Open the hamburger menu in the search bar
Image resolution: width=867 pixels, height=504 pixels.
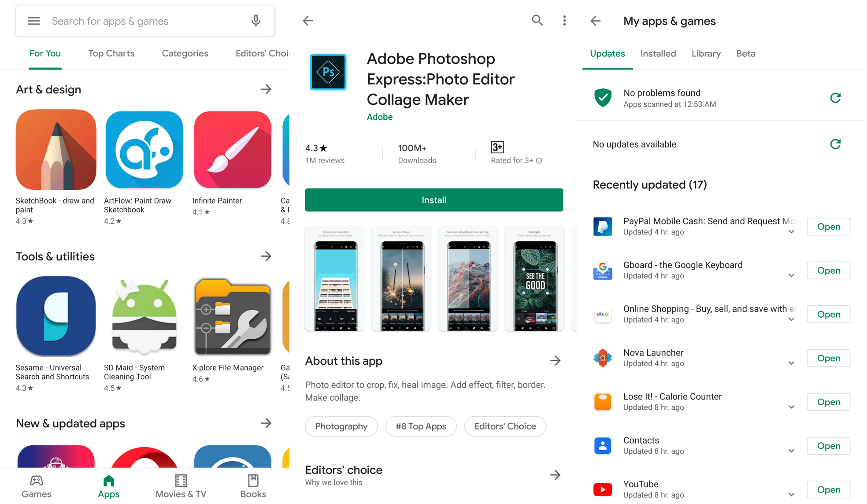[34, 21]
